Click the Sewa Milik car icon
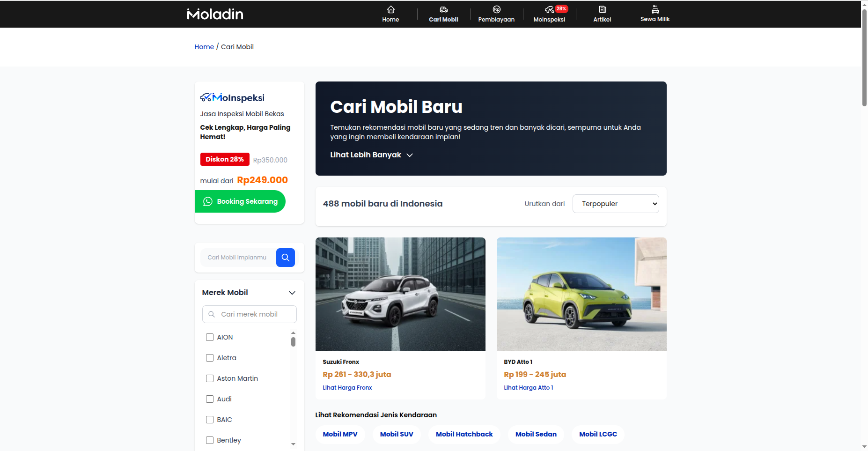This screenshot has height=451, width=868. (x=655, y=9)
